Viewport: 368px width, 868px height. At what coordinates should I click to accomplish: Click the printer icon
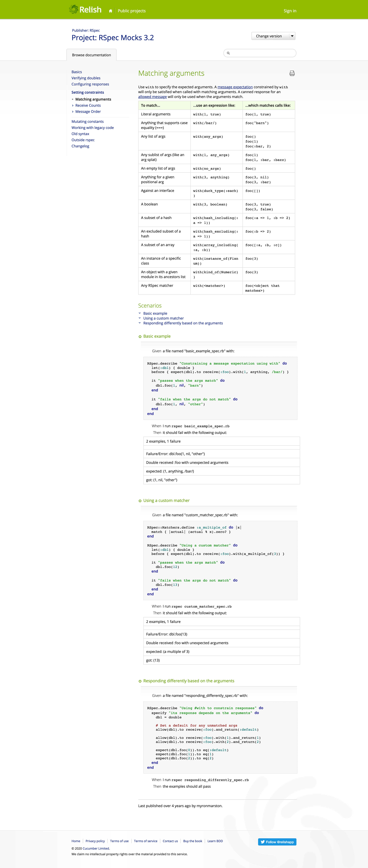[292, 73]
